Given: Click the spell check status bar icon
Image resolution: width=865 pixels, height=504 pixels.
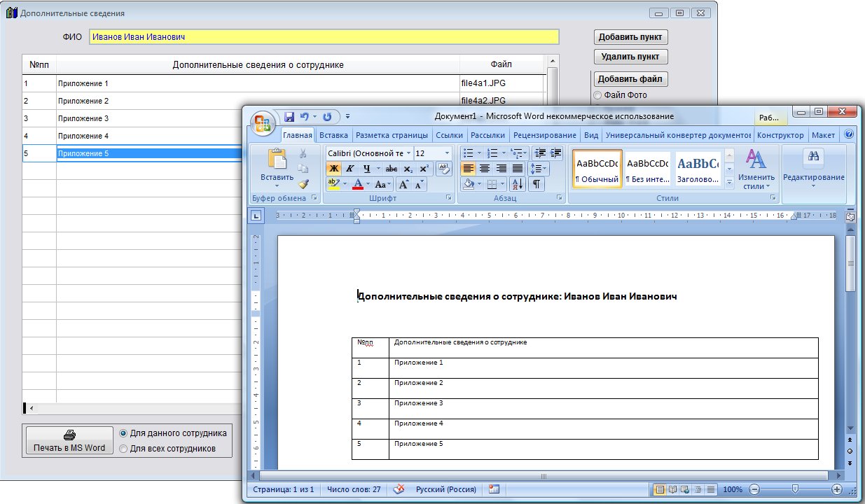Looking at the screenshot, I should click(399, 489).
